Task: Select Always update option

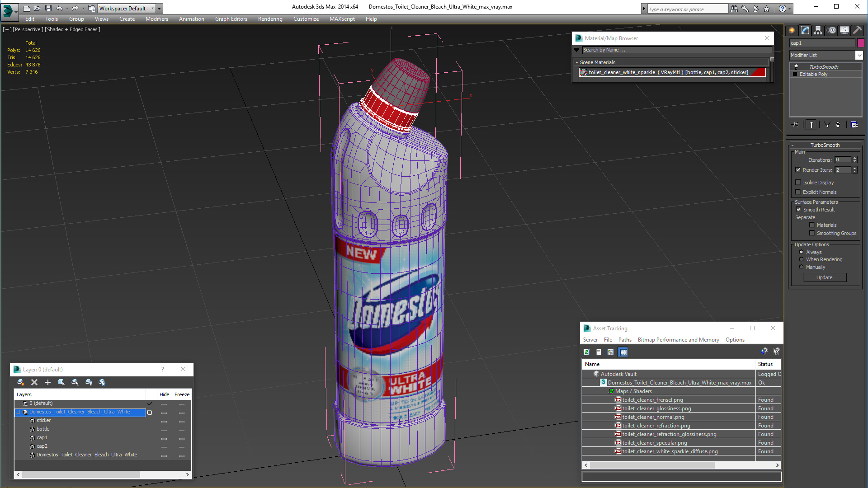Action: pos(801,252)
